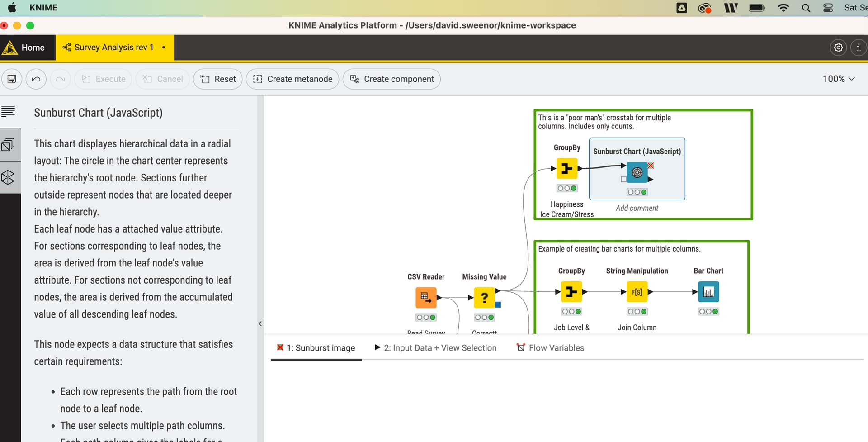Click the CSV Reader status lights
Image resolution: width=868 pixels, height=442 pixels.
426,318
